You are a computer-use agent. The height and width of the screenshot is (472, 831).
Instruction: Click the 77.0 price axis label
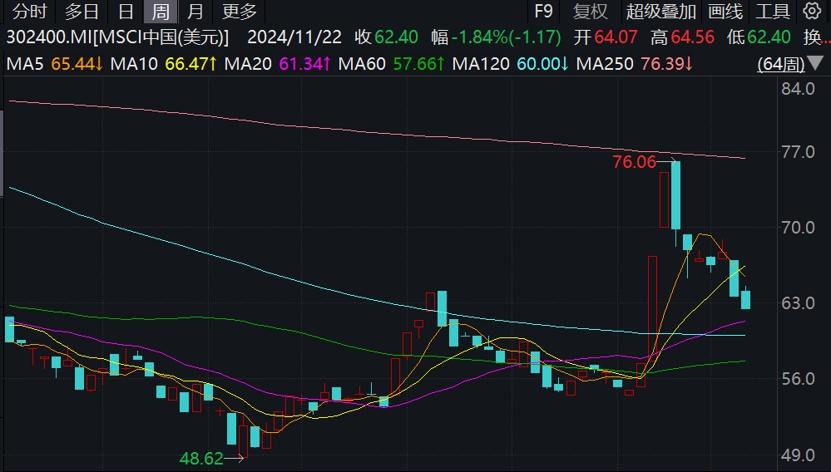(x=798, y=152)
